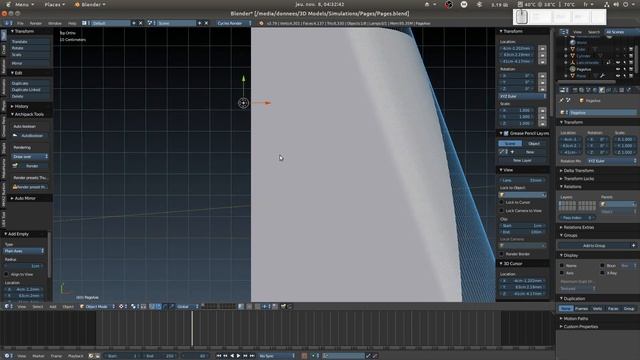Lock the Z rotation in N-panel Transform
The width and height of the screenshot is (640, 360).
tap(542, 89)
